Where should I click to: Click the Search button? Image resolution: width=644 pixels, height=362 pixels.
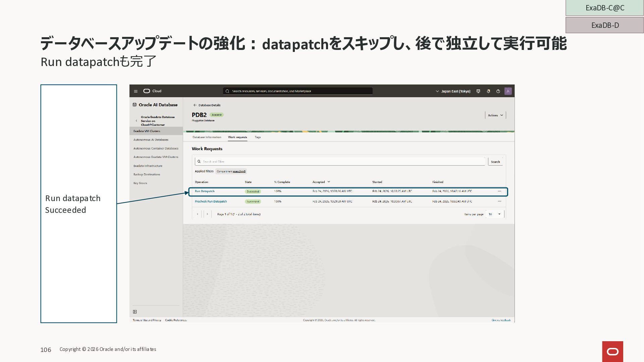point(495,162)
